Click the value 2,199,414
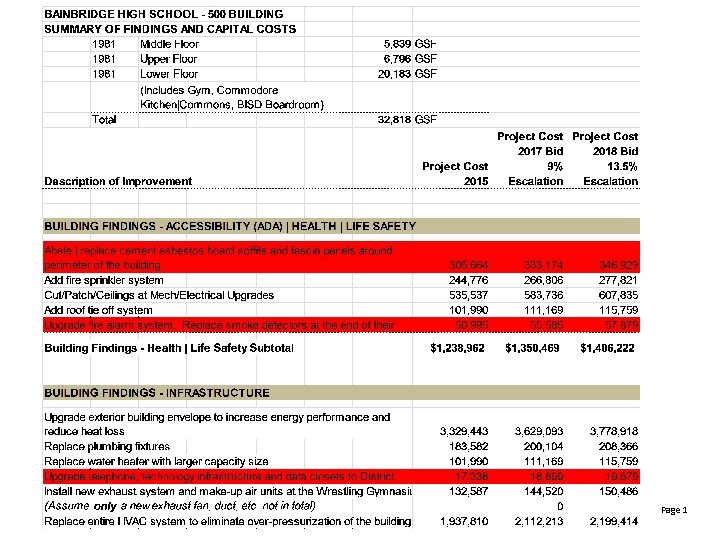The image size is (720, 540). pyautogui.click(x=613, y=522)
